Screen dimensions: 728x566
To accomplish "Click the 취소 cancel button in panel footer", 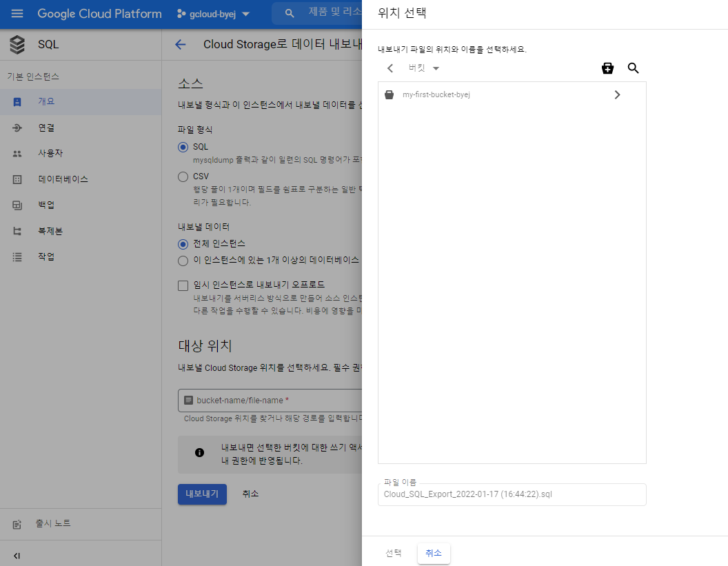I will (x=434, y=553).
